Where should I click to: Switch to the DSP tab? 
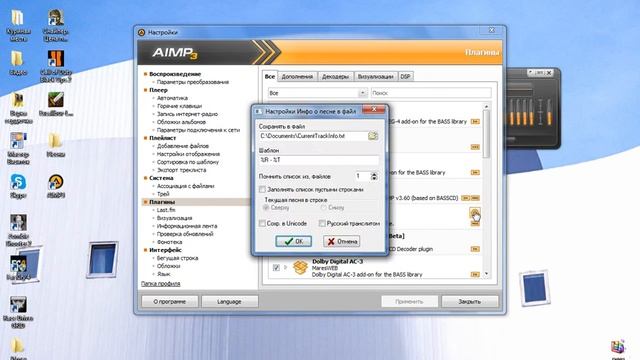pyautogui.click(x=405, y=77)
